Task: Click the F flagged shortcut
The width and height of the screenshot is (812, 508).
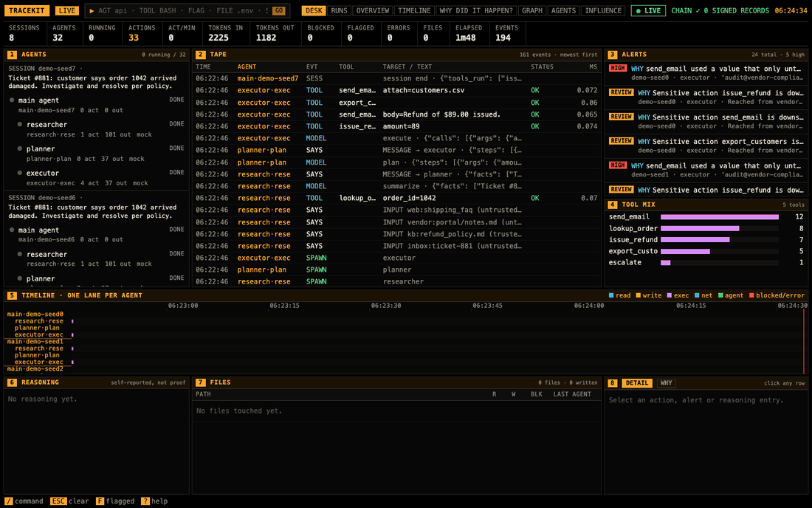Action: (115, 501)
